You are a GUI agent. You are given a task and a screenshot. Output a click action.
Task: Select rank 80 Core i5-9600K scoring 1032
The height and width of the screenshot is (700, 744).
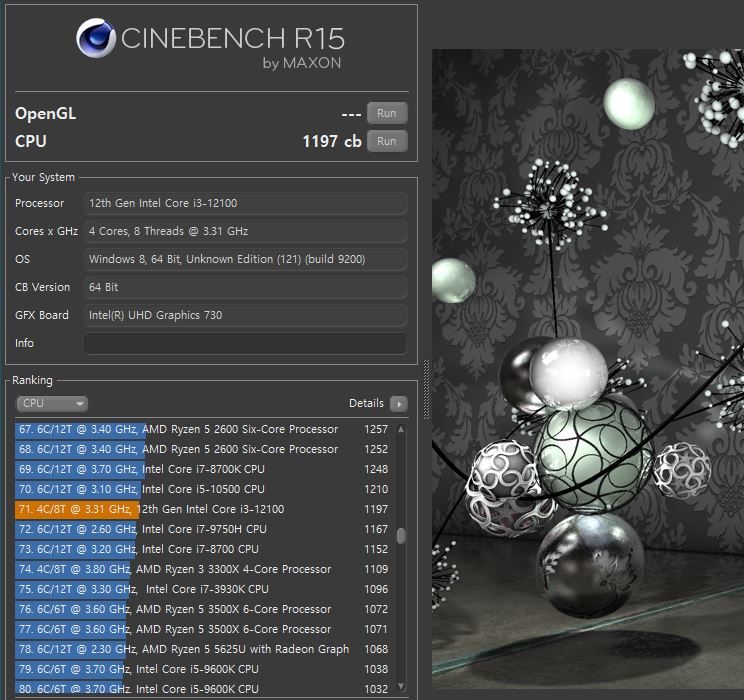[204, 688]
